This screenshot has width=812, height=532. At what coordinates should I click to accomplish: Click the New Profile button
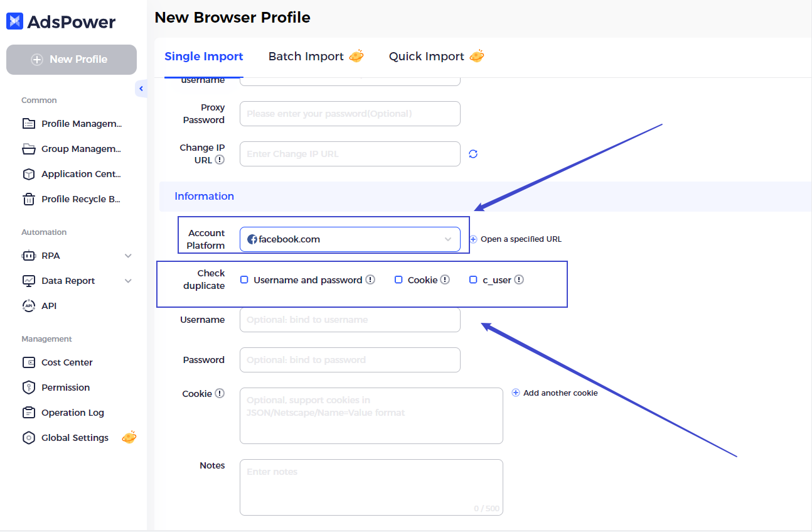pos(72,60)
